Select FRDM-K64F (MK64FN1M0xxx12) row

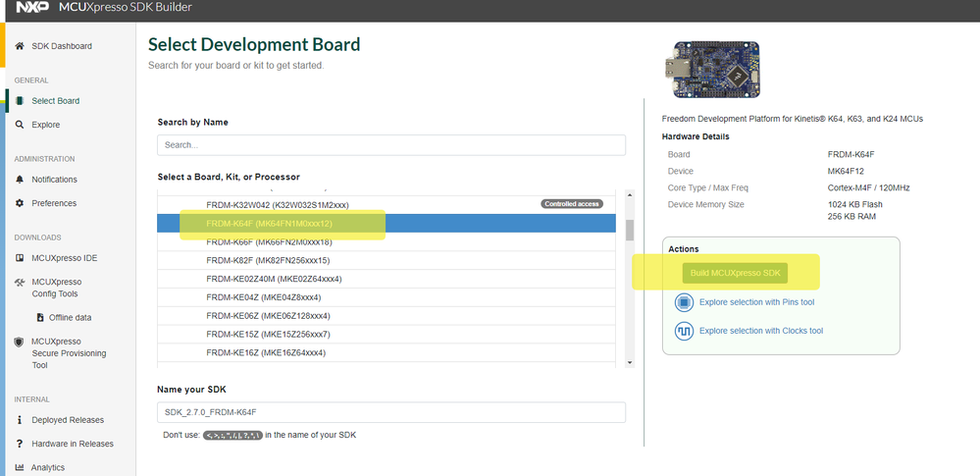tap(387, 224)
